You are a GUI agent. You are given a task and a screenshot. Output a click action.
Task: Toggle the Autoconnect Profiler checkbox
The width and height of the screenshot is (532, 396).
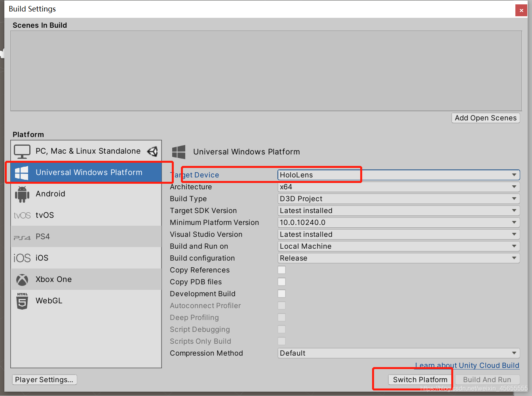tap(281, 306)
